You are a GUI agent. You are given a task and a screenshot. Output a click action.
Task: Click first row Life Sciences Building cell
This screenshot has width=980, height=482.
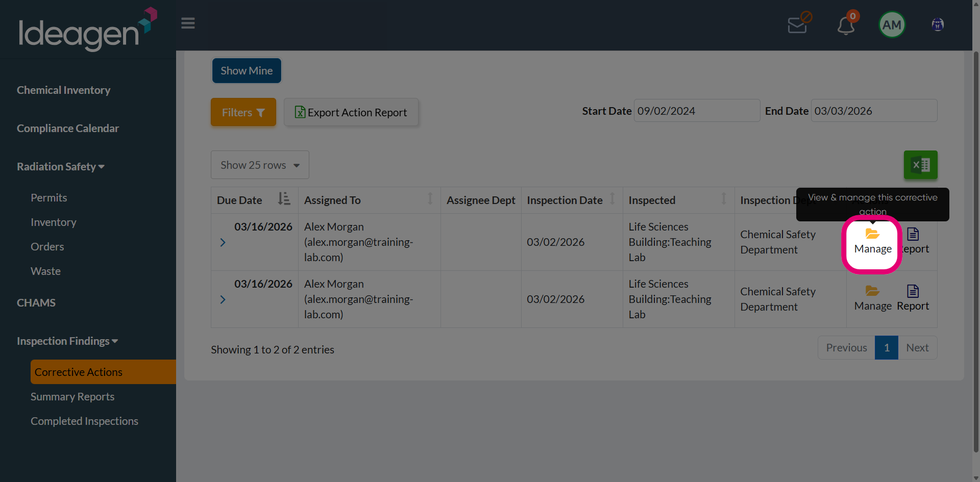click(x=679, y=242)
